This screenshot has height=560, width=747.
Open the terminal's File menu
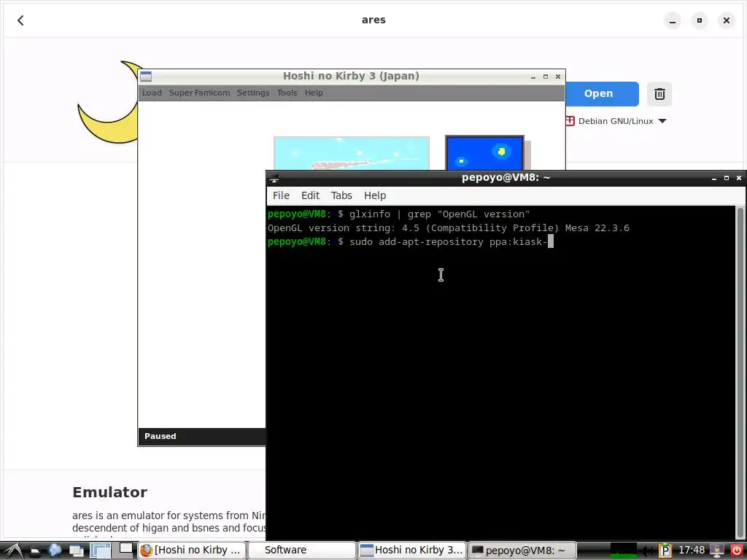pos(281,195)
